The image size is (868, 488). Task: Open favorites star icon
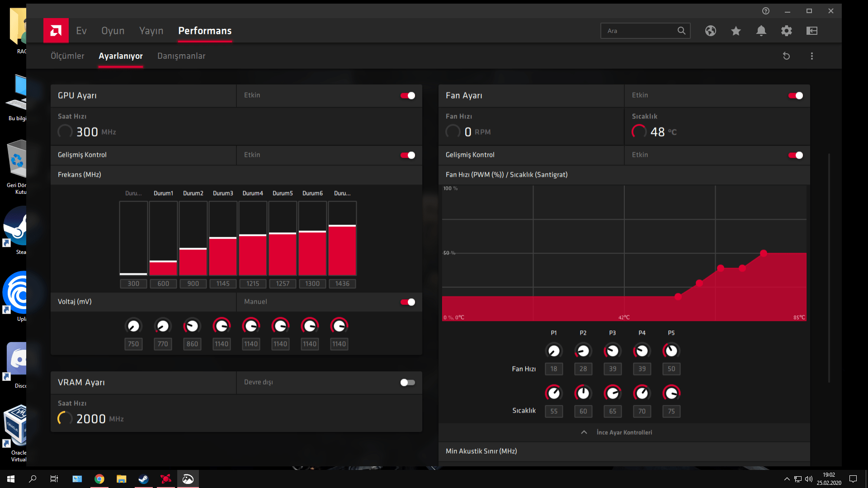pyautogui.click(x=736, y=31)
